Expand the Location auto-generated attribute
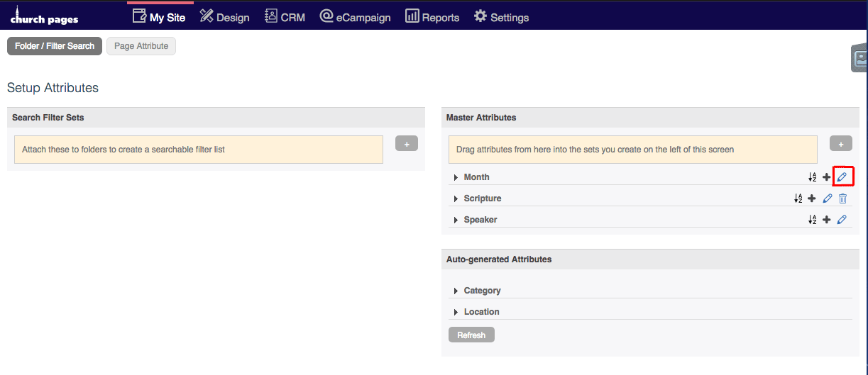868x375 pixels. (x=456, y=312)
